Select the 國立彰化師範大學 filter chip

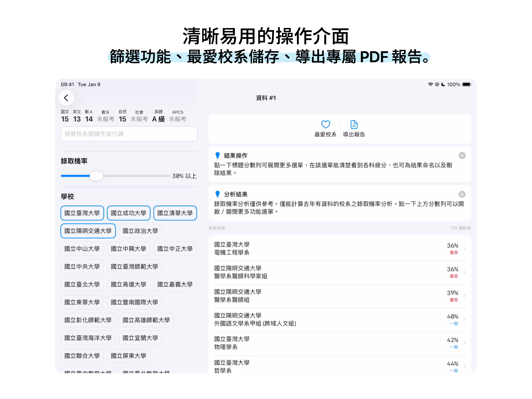[x=88, y=320]
